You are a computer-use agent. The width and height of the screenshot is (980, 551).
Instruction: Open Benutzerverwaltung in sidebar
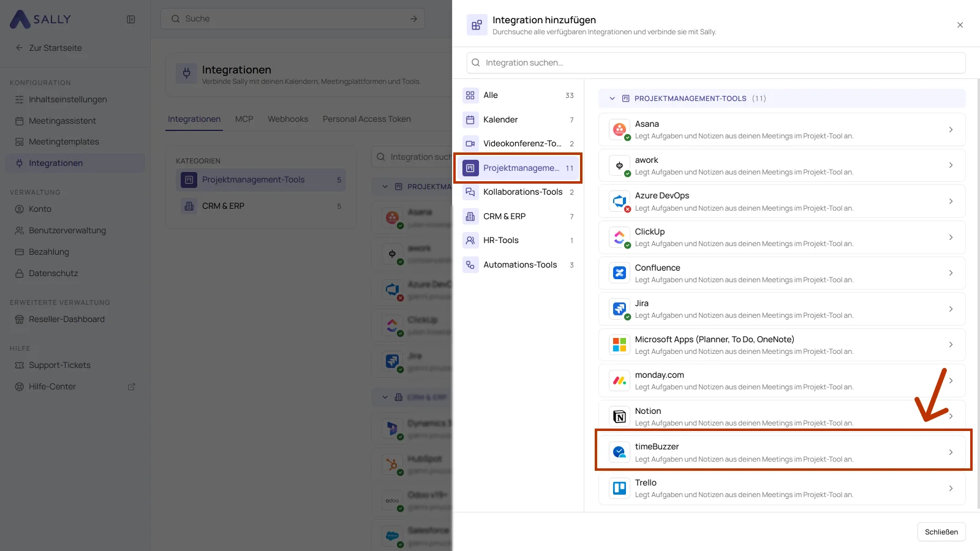[75, 230]
